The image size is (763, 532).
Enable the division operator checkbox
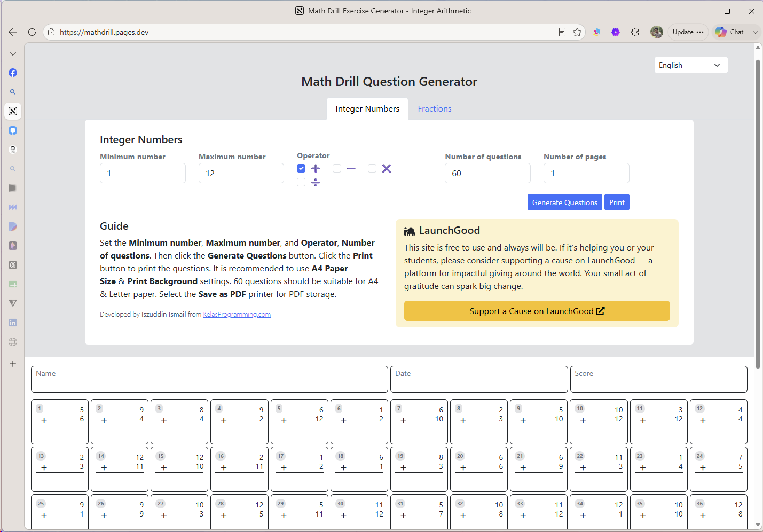(x=301, y=182)
